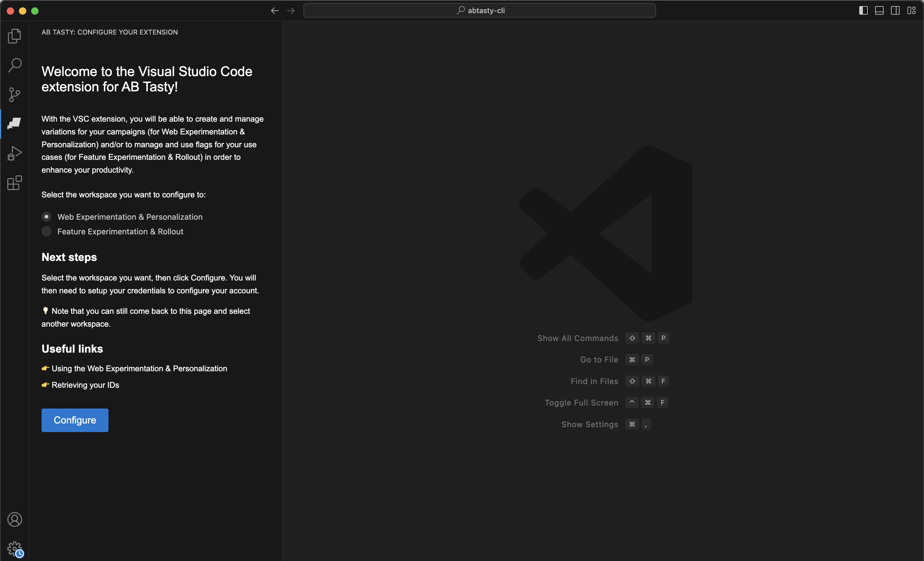Select the AB Tasty extension icon

(x=15, y=123)
